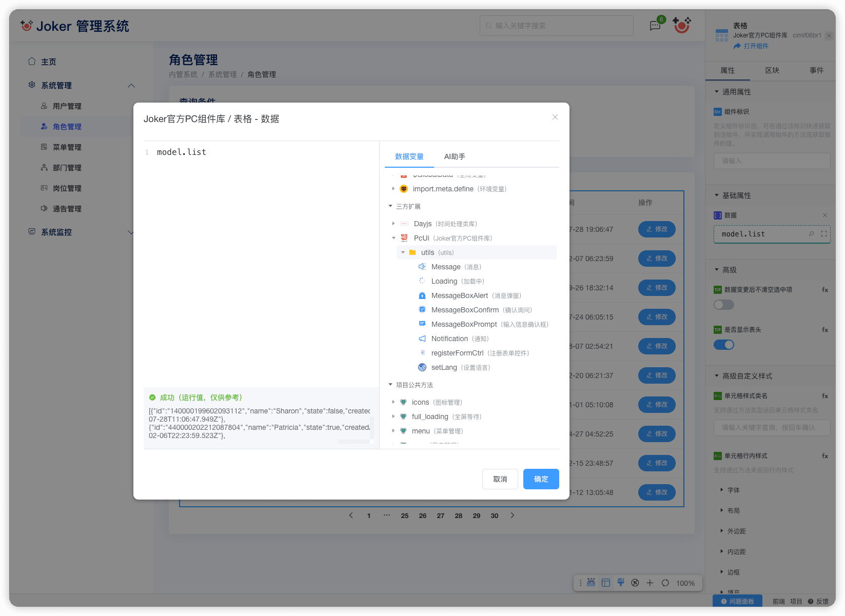
Task: Click the registerFormCtrl icon
Action: [x=422, y=353]
